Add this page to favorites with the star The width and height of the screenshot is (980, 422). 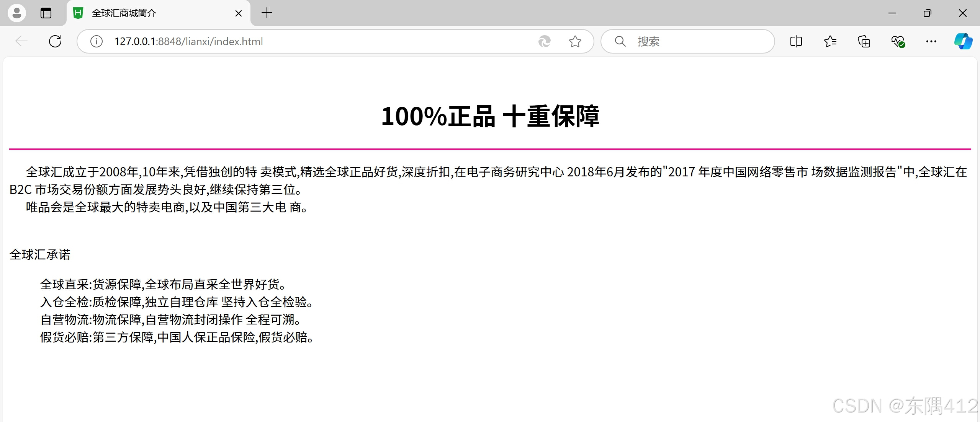575,41
